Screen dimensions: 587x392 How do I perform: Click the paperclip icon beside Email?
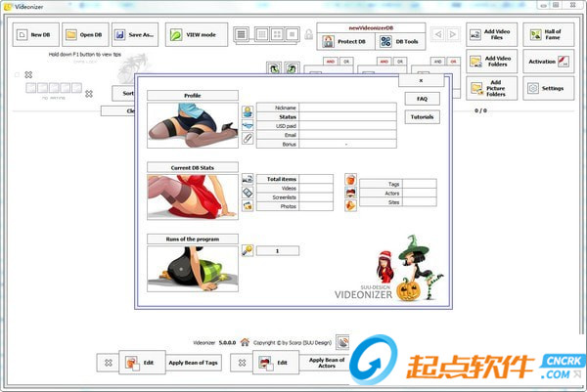[248, 138]
